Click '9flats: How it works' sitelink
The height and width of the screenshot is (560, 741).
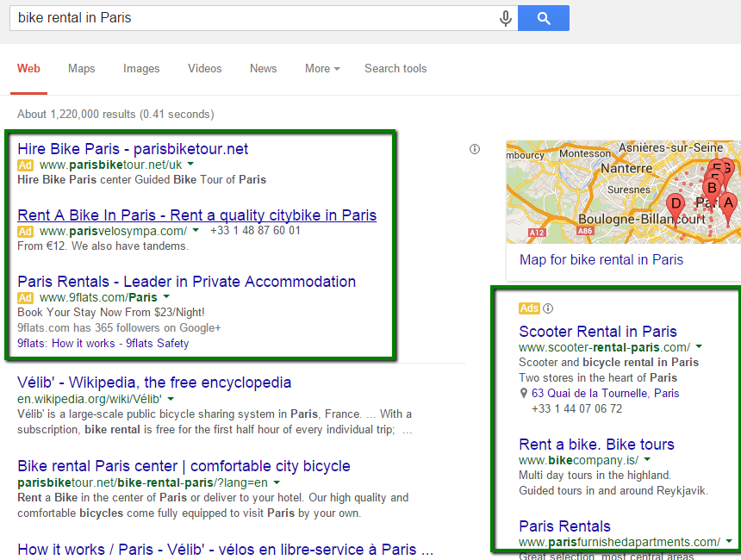[66, 344]
